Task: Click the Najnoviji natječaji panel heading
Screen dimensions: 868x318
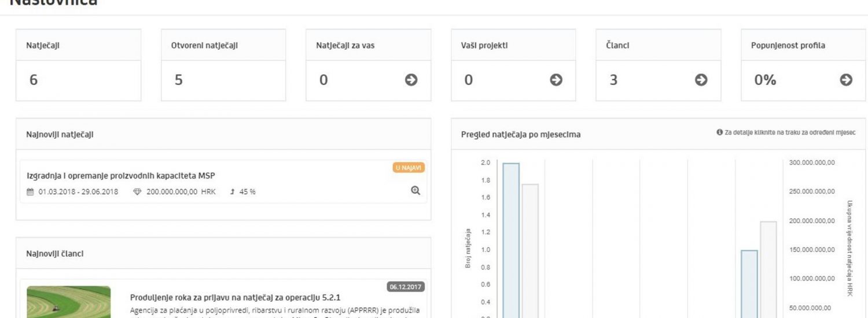Action: [60, 134]
